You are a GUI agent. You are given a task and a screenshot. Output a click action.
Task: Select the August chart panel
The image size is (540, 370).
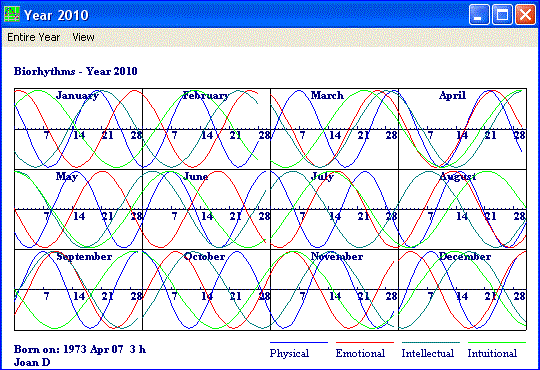click(463, 209)
